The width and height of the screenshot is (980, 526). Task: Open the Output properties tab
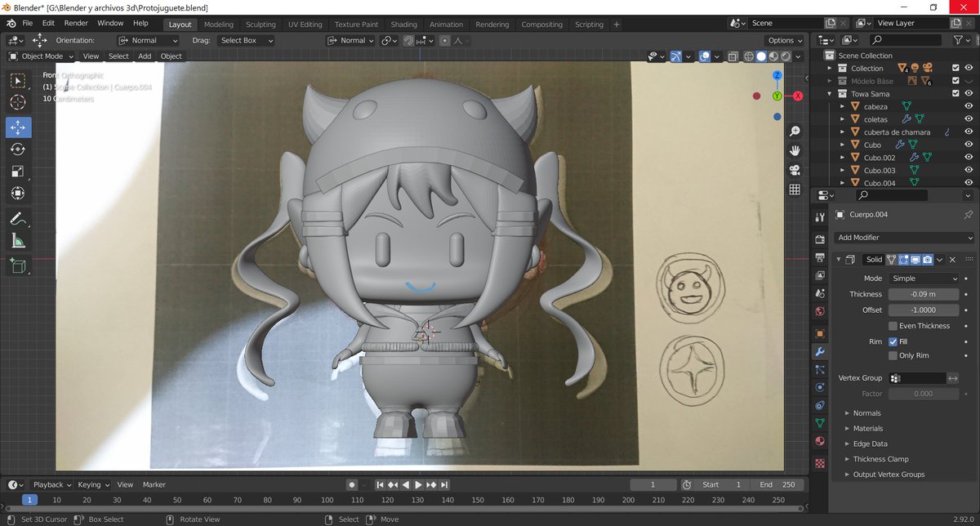(x=820, y=257)
